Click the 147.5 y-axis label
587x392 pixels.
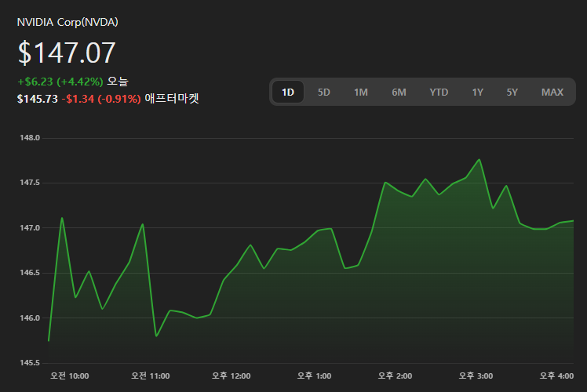(30, 183)
